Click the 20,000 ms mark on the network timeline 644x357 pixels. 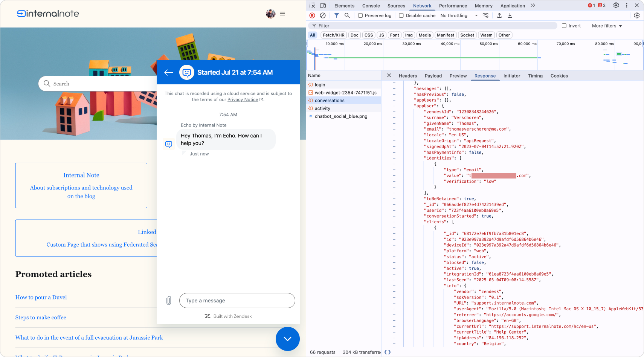373,44
